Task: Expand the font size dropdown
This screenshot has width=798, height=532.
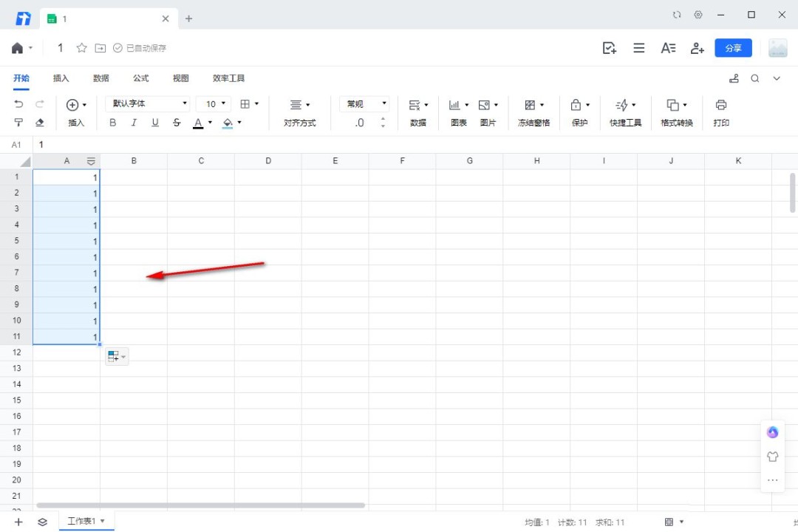Action: (x=223, y=104)
